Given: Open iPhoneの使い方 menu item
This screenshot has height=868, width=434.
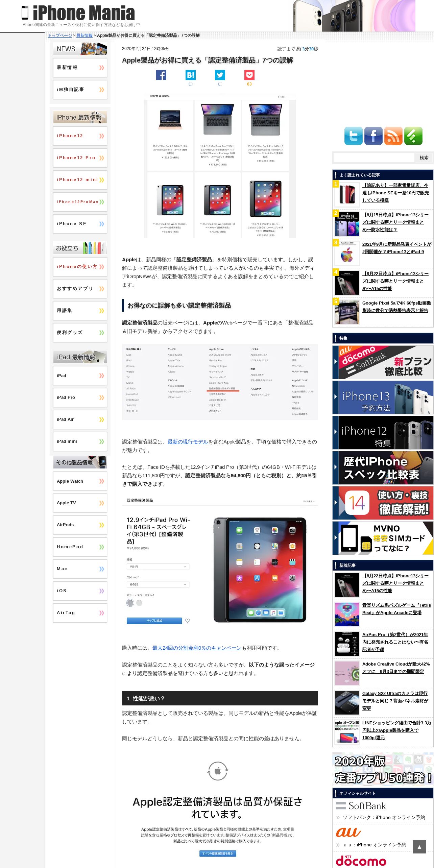Looking at the screenshot, I should point(80,267).
